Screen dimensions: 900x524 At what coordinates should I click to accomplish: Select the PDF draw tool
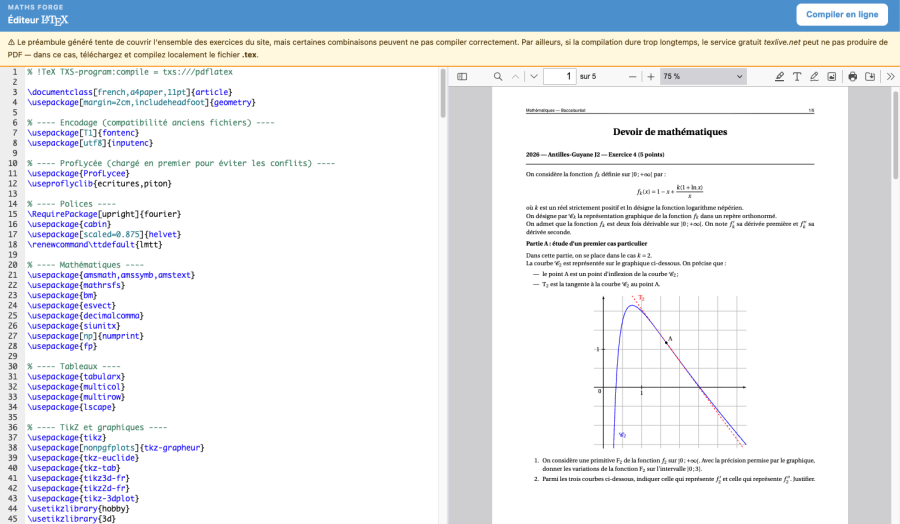point(814,76)
